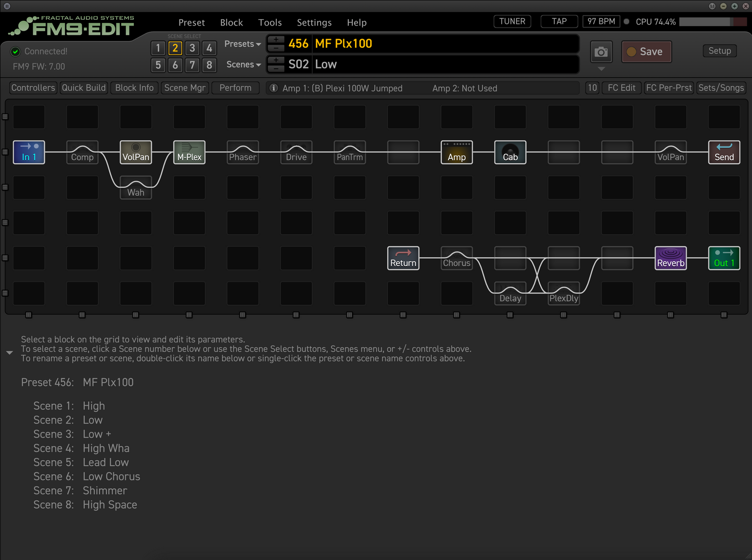Save the preset

point(646,52)
